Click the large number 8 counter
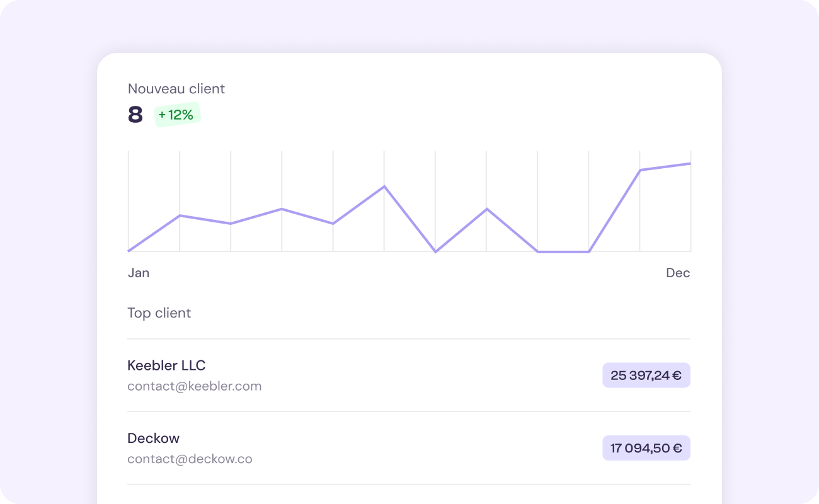The width and height of the screenshot is (819, 504). 135,115
